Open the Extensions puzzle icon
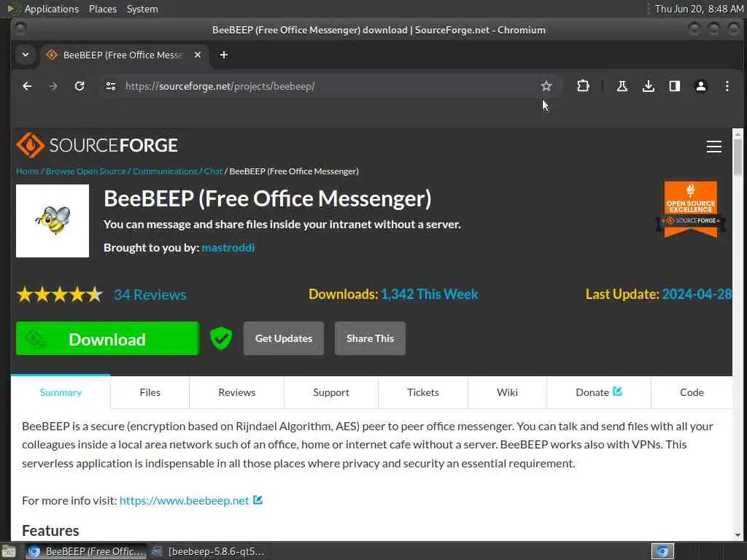 point(583,86)
